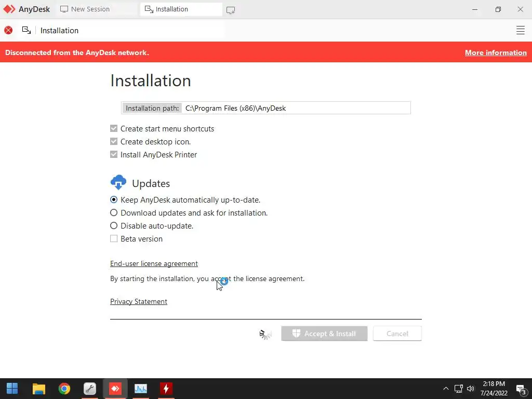
Task: Open the monitor graph app in taskbar
Action: tap(141, 389)
